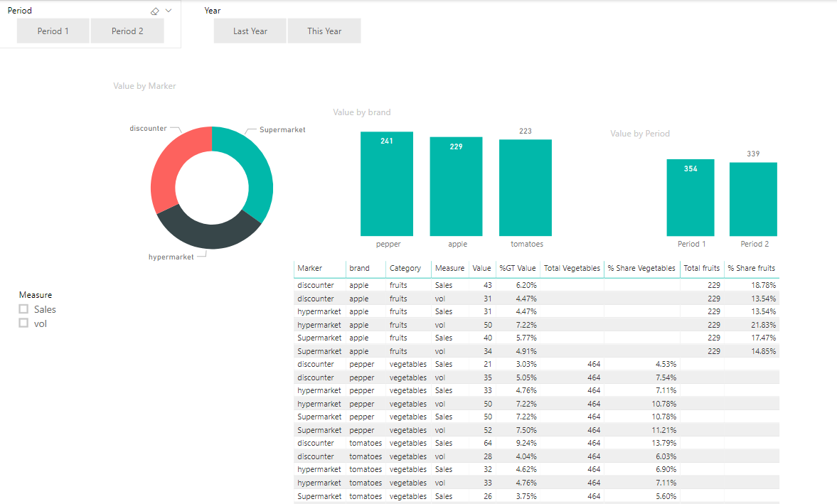Viewport: 837px width, 504px height.
Task: Click the discounter label on donut chart
Action: click(148, 129)
